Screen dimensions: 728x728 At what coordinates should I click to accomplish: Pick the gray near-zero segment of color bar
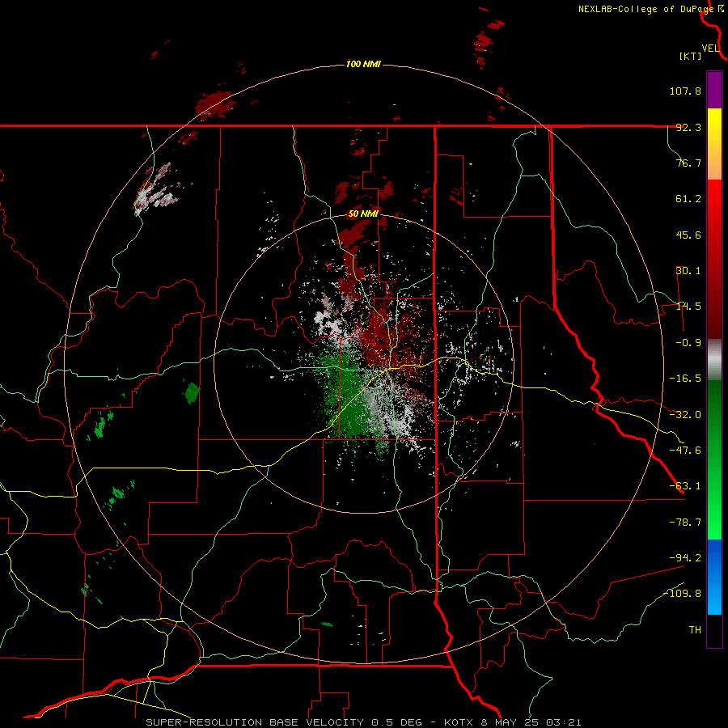click(714, 360)
